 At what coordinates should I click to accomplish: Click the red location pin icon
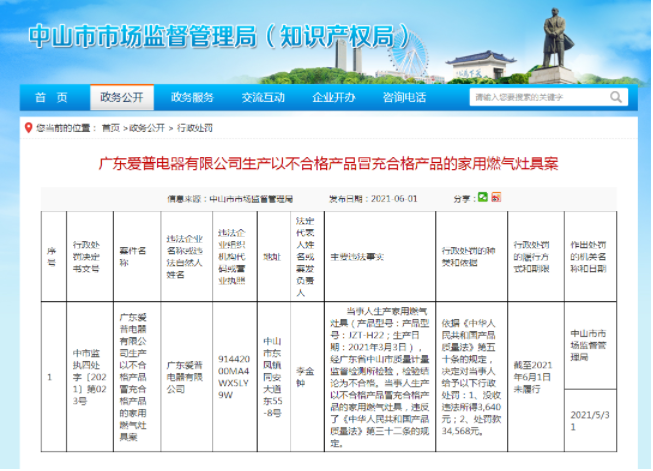click(x=28, y=128)
